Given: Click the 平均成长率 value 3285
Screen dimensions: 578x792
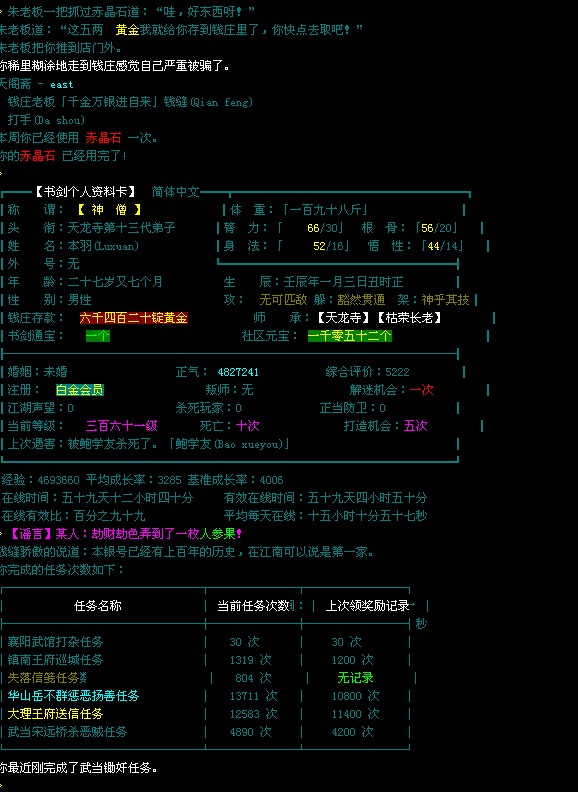Looking at the screenshot, I should (x=169, y=480).
